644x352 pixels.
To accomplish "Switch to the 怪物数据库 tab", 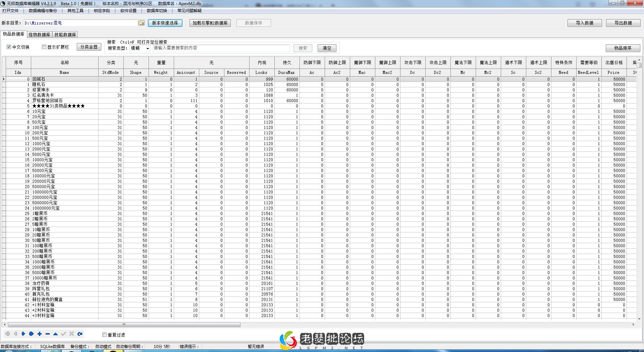I will (x=39, y=35).
